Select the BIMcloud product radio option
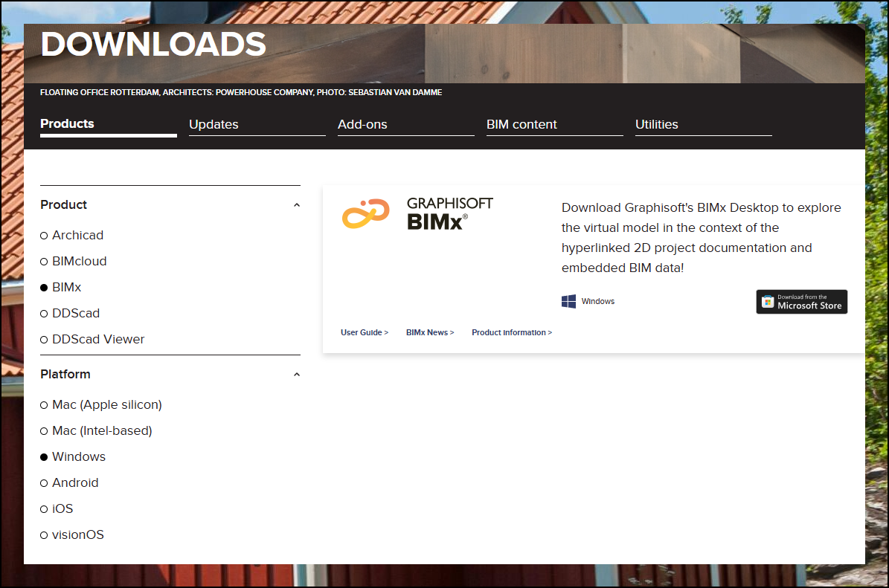 click(74, 261)
